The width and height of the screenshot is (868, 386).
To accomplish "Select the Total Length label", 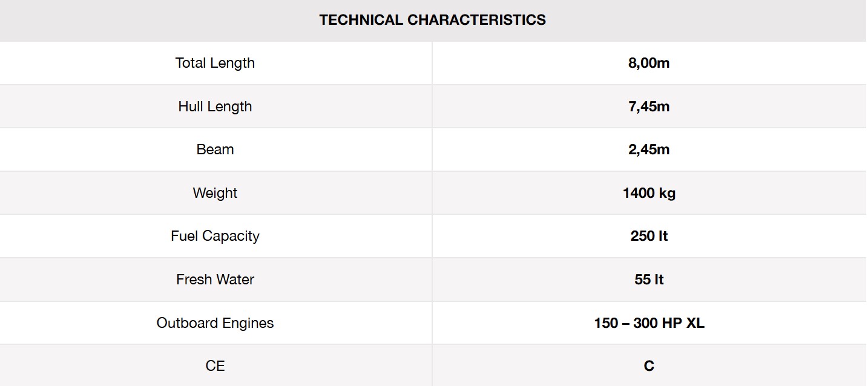I will (x=215, y=63).
